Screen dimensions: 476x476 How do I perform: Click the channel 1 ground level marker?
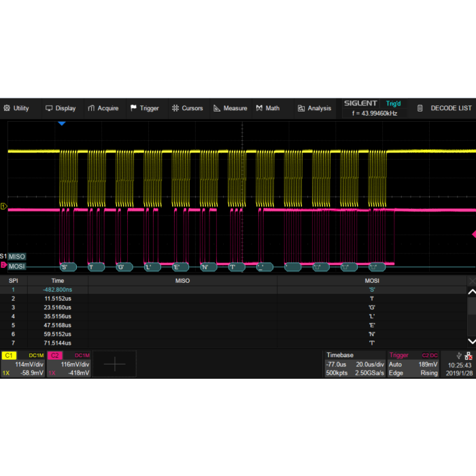tap(3, 206)
